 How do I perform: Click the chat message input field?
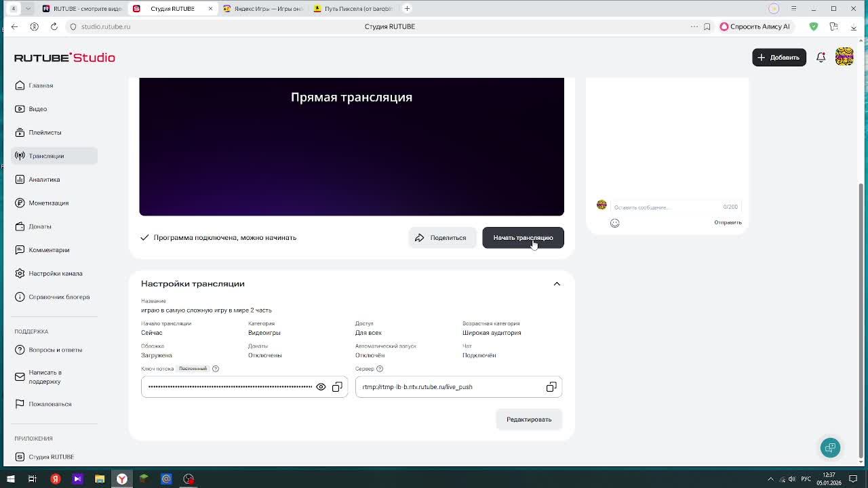click(665, 207)
